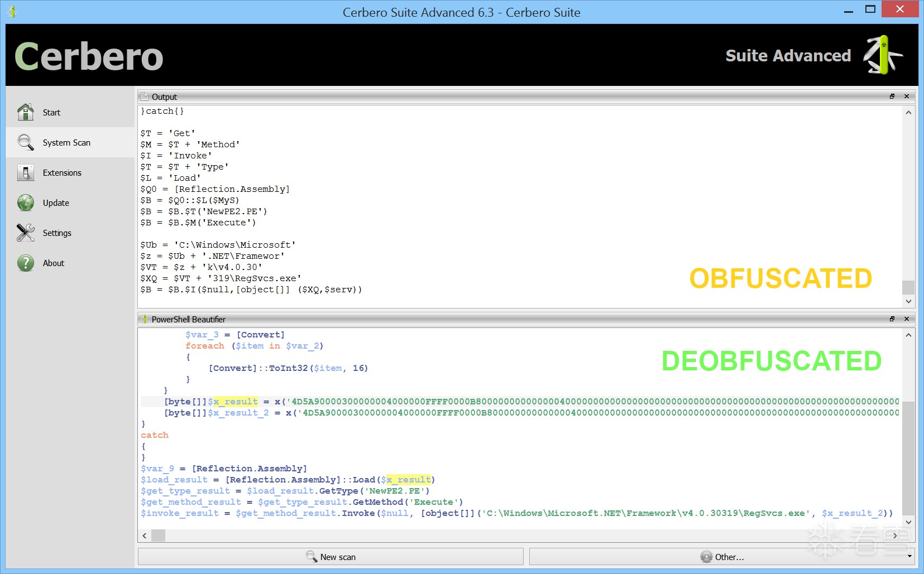The image size is (924, 574).
Task: Open the Start page
Action: (70, 112)
